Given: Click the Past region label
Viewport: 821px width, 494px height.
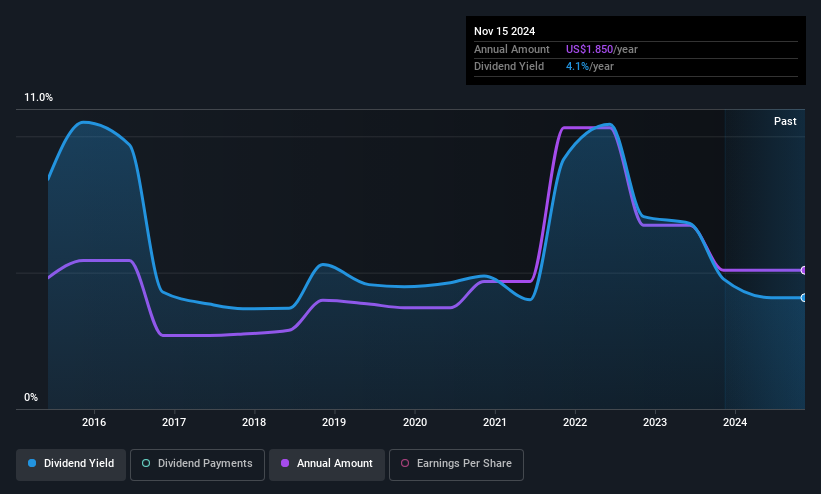Looking at the screenshot, I should [785, 122].
